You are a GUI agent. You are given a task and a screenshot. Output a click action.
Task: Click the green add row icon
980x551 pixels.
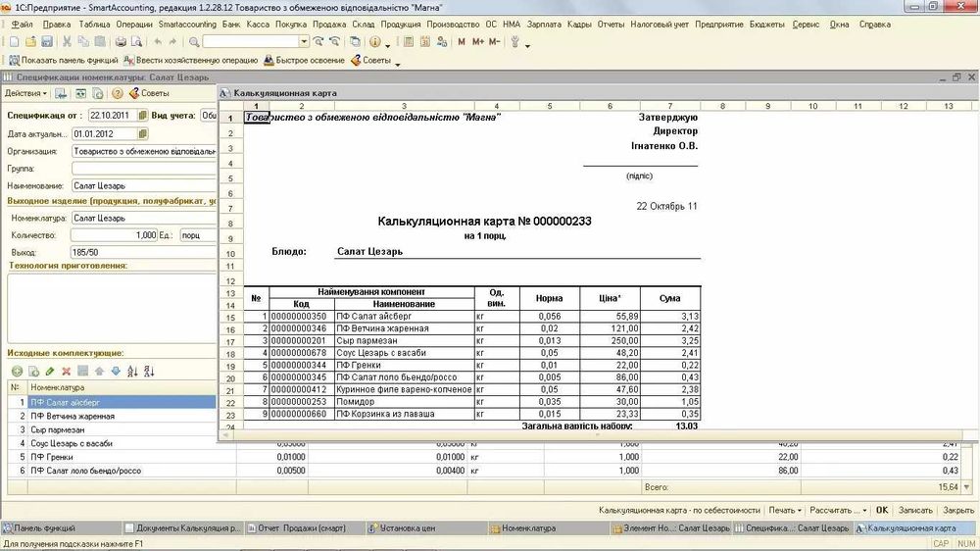[x=17, y=371]
